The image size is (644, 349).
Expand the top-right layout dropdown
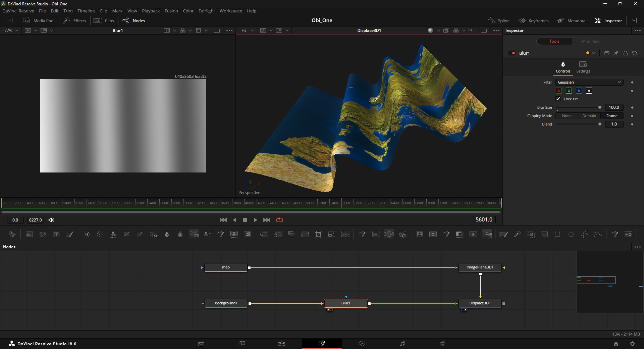(x=634, y=20)
